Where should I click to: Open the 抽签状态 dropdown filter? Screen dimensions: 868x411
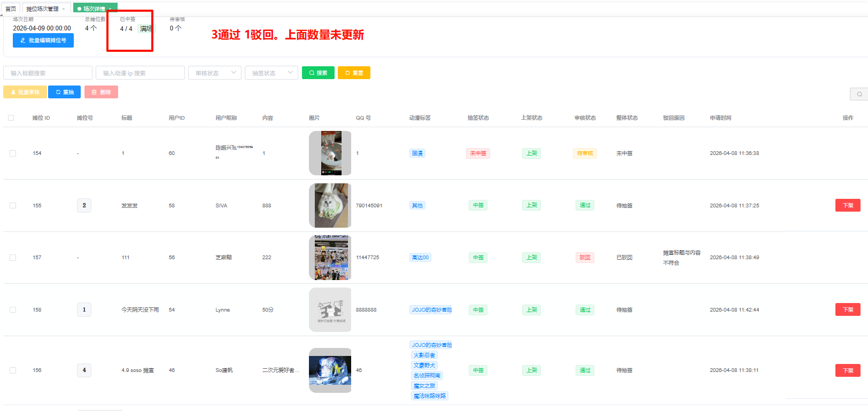point(272,73)
